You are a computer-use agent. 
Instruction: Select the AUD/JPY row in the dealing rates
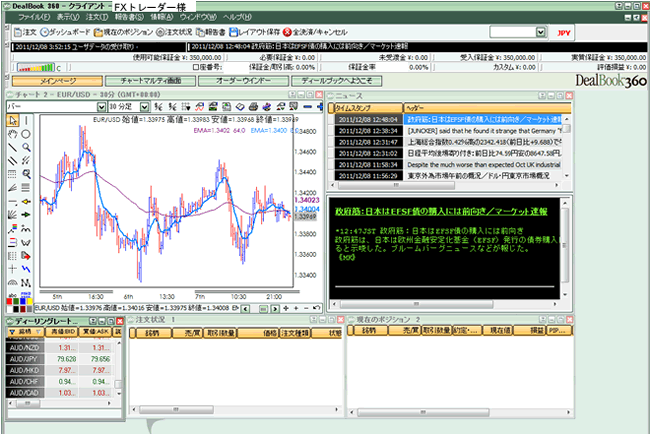pos(61,359)
